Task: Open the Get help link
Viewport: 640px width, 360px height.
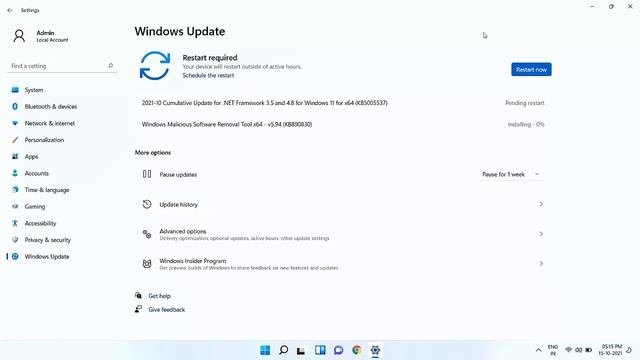Action: pyautogui.click(x=160, y=296)
